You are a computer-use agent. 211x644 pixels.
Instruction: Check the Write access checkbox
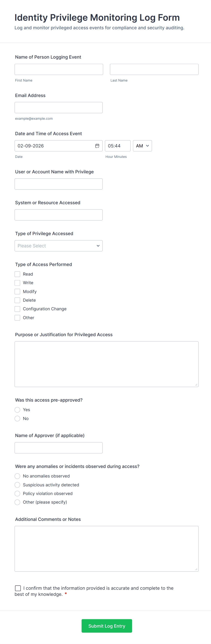[17, 283]
